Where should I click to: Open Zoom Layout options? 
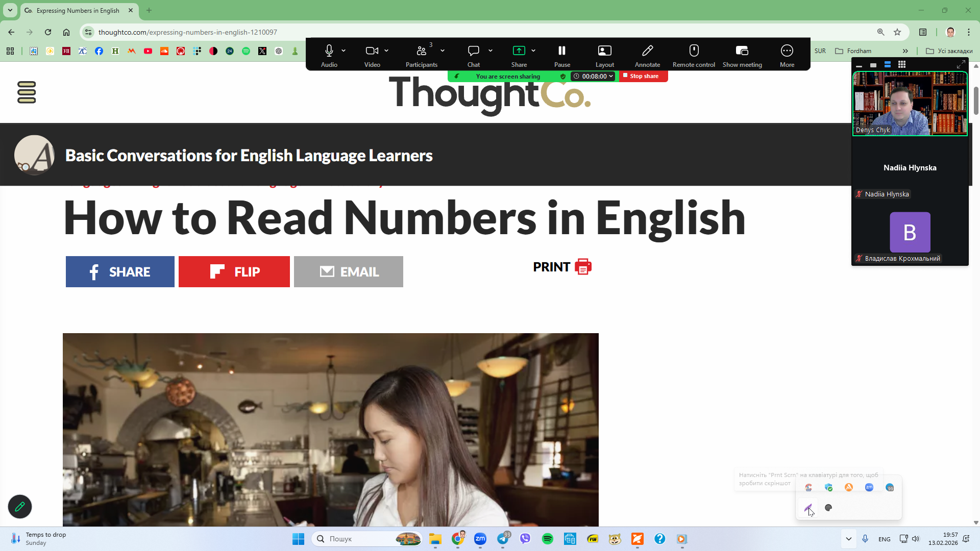coord(604,50)
